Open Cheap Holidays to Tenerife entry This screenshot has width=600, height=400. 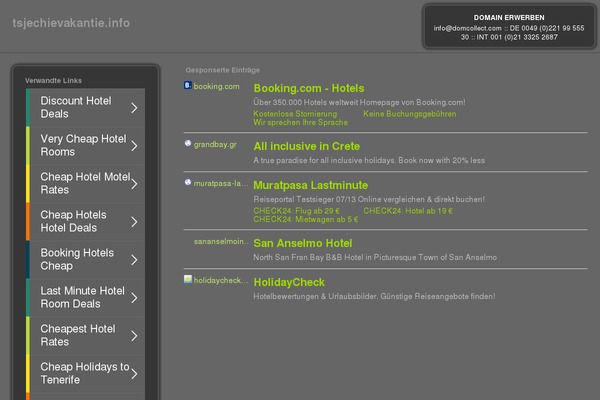[85, 373]
